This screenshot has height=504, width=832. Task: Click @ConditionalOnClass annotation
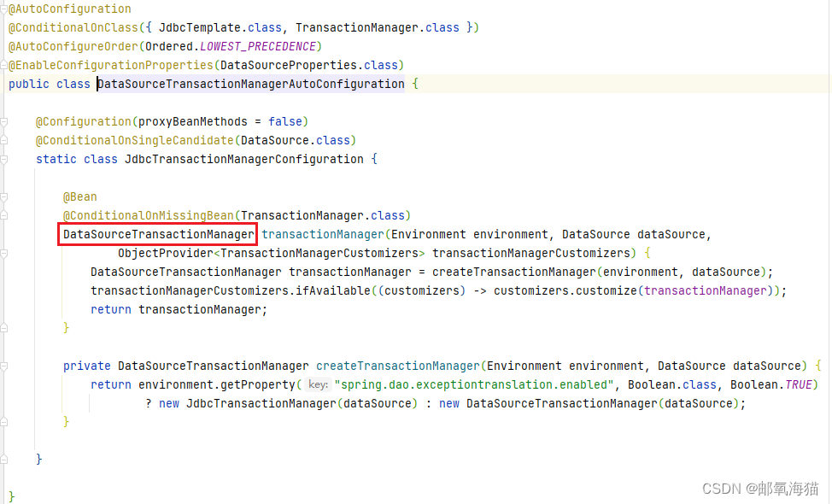point(73,27)
